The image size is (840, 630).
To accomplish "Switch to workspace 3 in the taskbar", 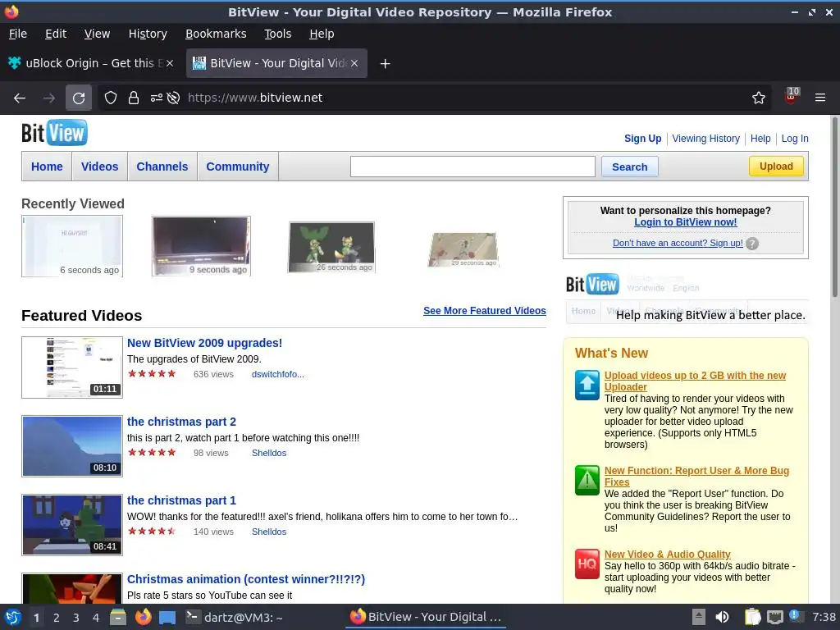I will [76, 618].
